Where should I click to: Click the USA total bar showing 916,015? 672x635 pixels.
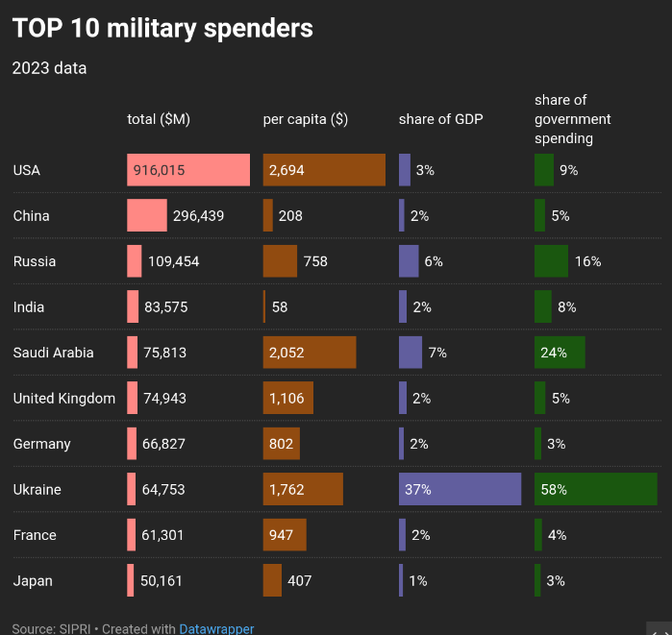tap(188, 170)
